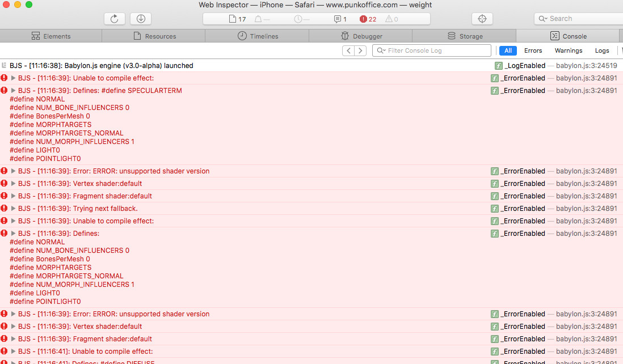Click the log count 1 indicator

(x=340, y=19)
